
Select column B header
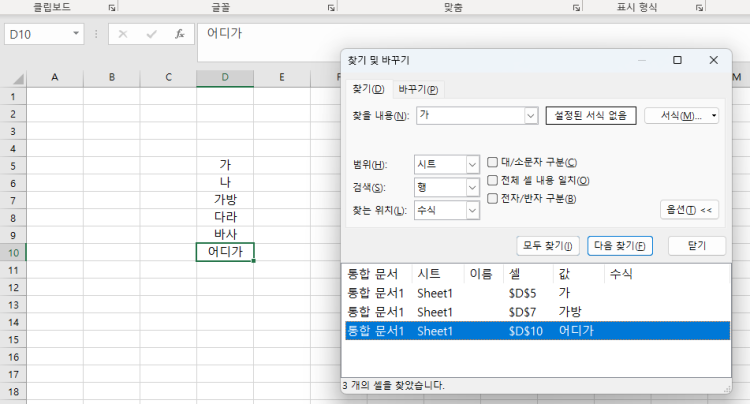coord(112,77)
